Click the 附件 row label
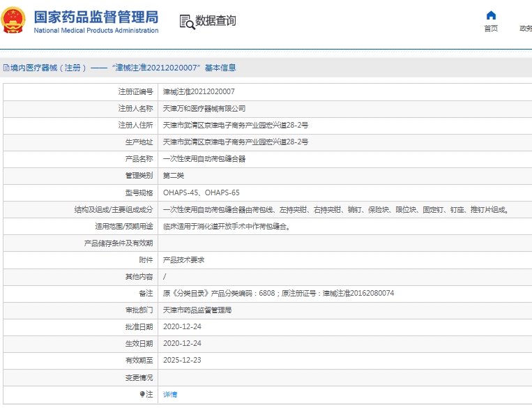532x408 pixels. (146, 260)
